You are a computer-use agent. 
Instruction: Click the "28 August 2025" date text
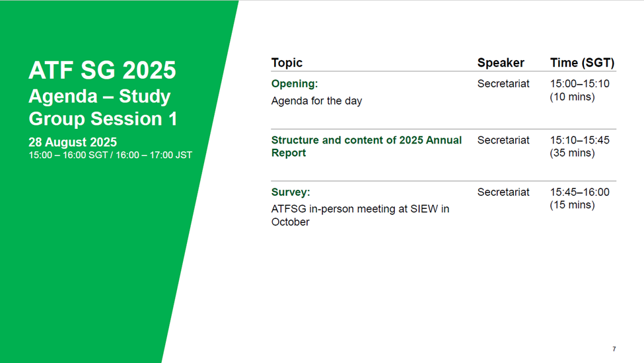coord(73,142)
